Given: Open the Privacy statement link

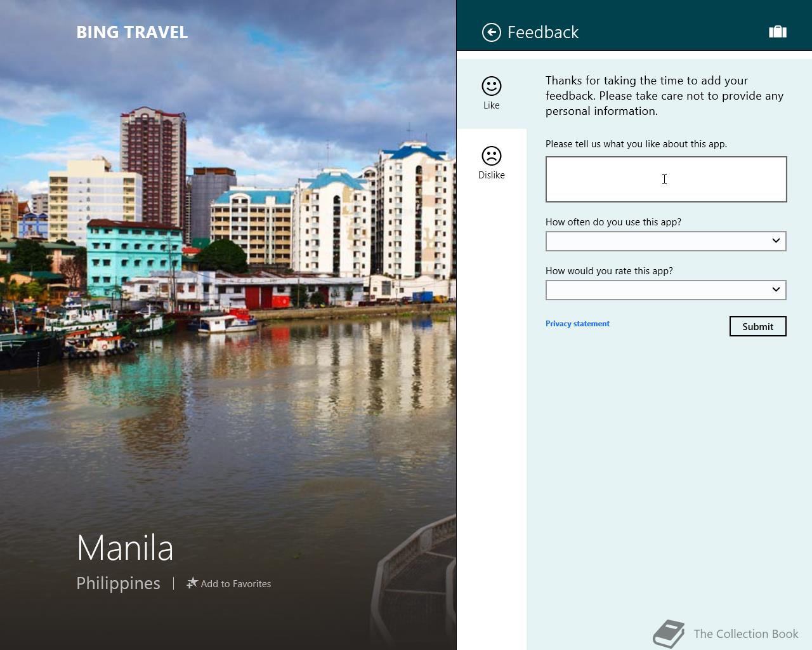Looking at the screenshot, I should [x=577, y=324].
